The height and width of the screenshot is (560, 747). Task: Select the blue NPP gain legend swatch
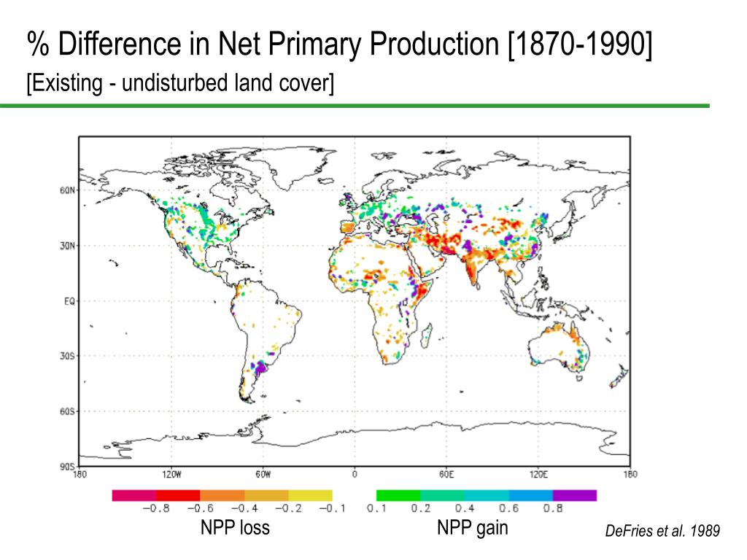click(x=531, y=495)
